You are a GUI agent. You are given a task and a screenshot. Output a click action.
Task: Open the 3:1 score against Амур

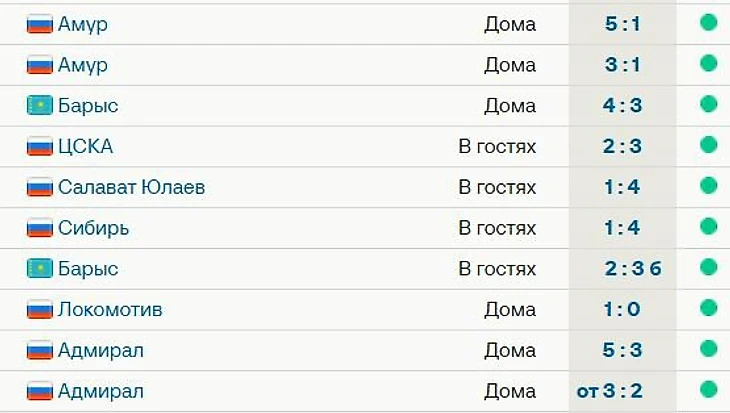[622, 65]
